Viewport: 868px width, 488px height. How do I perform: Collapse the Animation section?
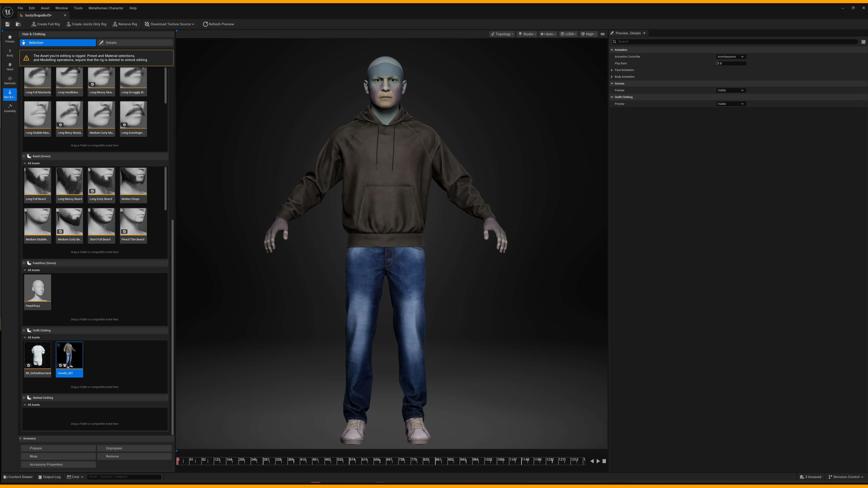click(x=612, y=50)
